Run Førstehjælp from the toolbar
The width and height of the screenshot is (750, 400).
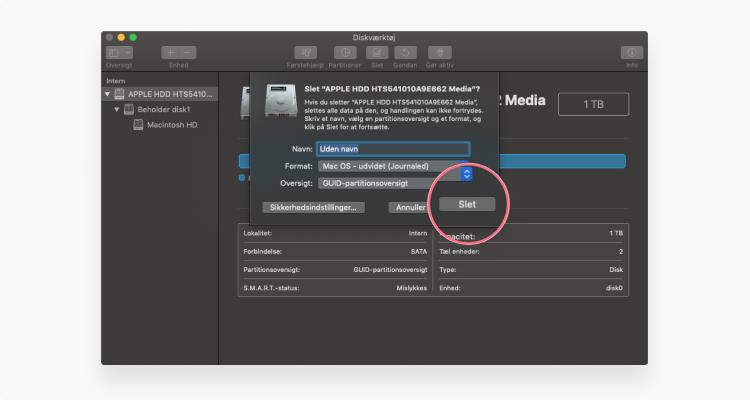[306, 53]
